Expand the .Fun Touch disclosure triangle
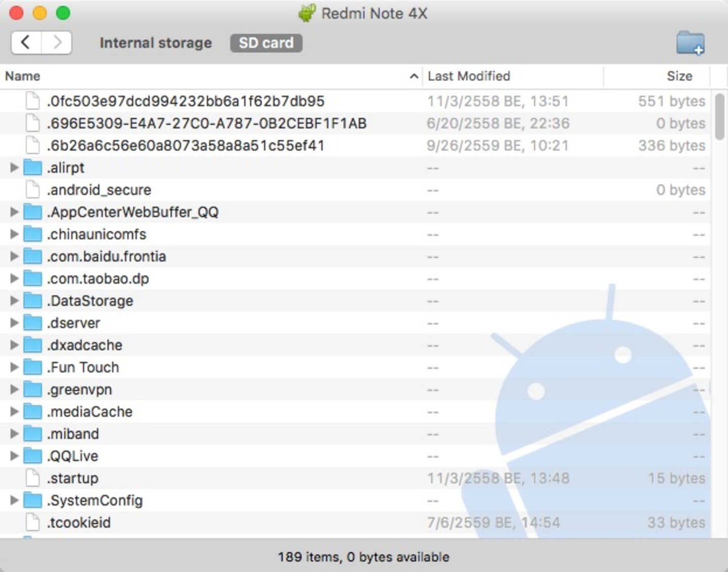The width and height of the screenshot is (728, 572). (14, 367)
